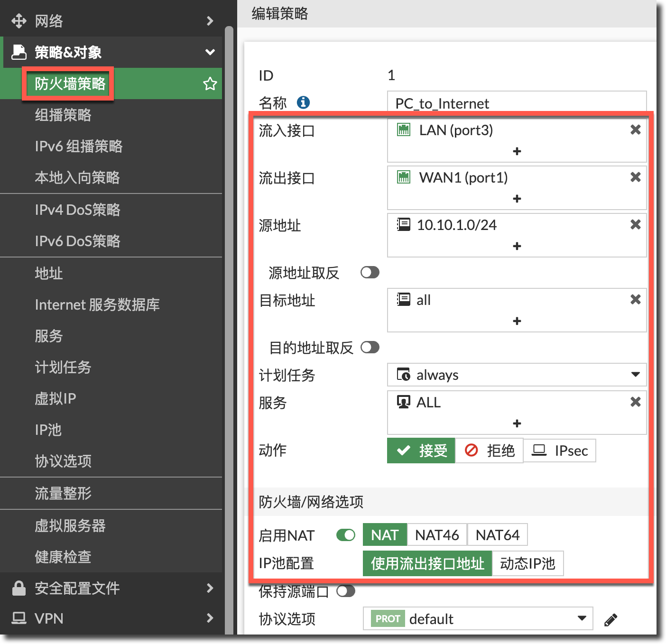Delete the 10.10.1.0/24 source address entry

pos(635,225)
